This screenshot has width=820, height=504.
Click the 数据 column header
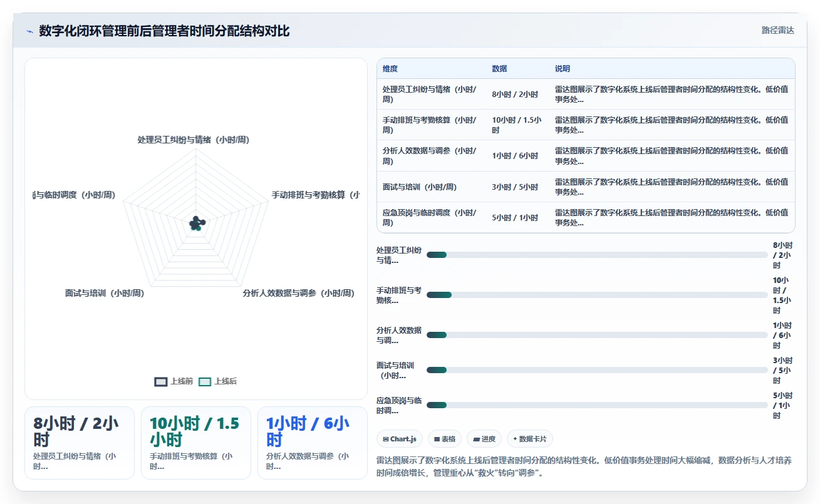[x=499, y=69]
